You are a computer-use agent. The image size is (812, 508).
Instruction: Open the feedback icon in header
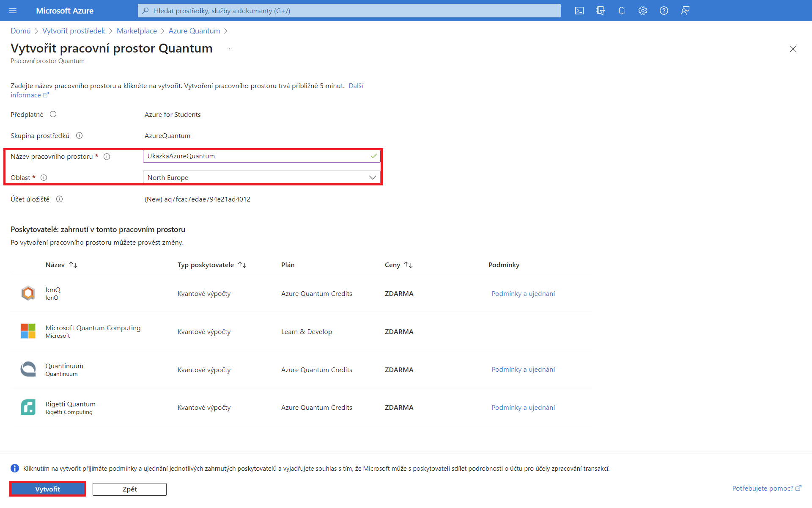[x=685, y=11]
